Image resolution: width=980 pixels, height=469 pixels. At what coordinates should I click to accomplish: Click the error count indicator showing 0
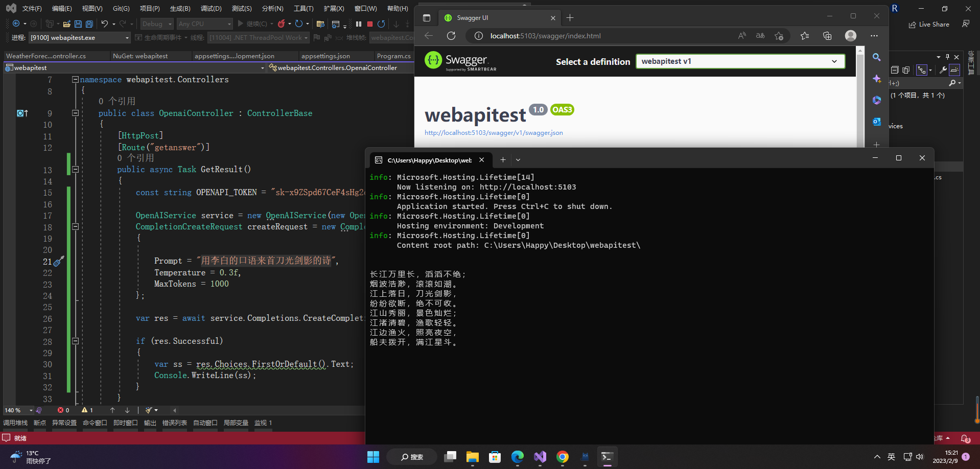(x=63, y=410)
